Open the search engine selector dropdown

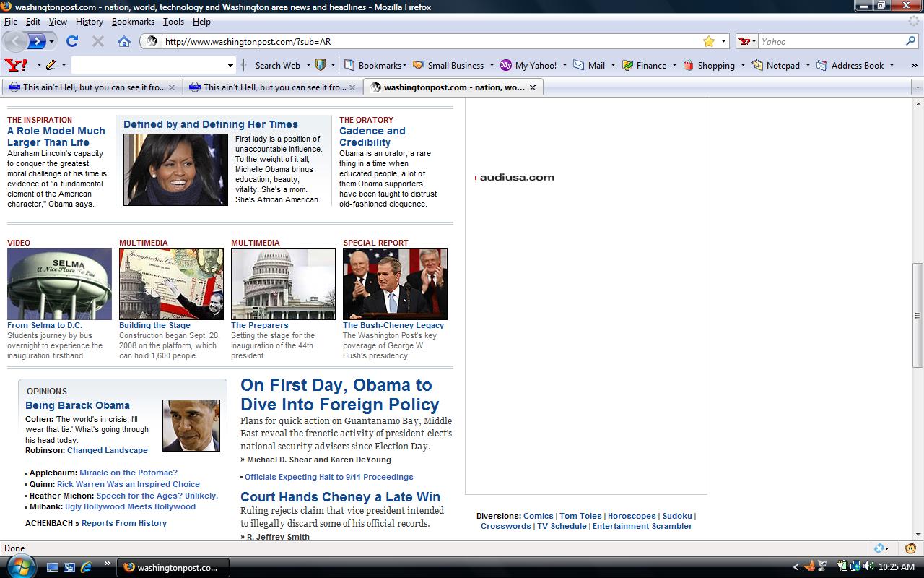click(x=748, y=42)
